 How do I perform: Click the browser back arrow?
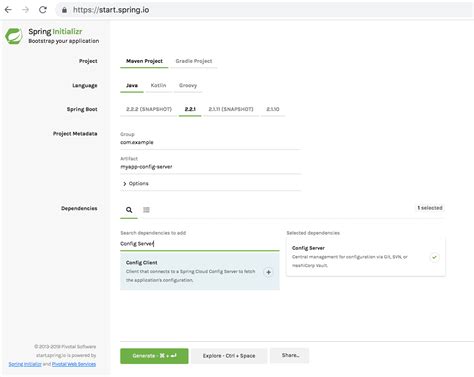pyautogui.click(x=8, y=10)
